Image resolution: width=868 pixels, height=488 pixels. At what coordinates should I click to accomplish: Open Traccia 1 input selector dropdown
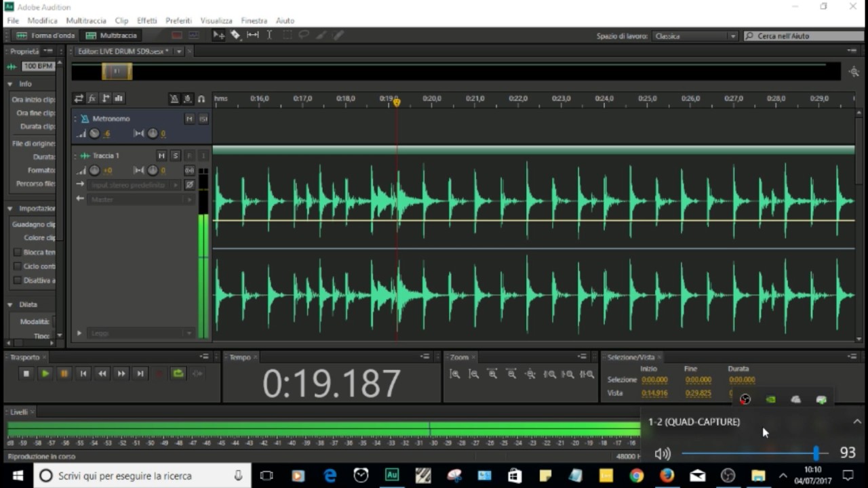134,185
